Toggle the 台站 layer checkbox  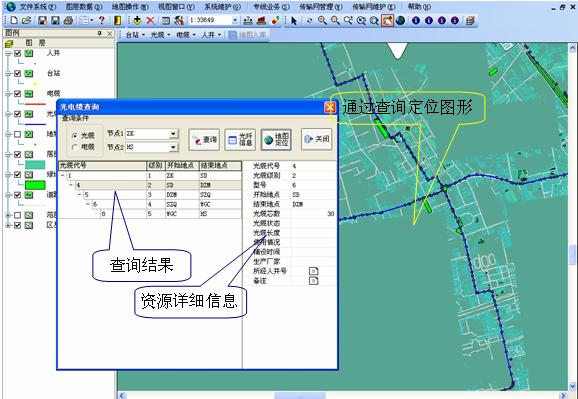point(17,73)
